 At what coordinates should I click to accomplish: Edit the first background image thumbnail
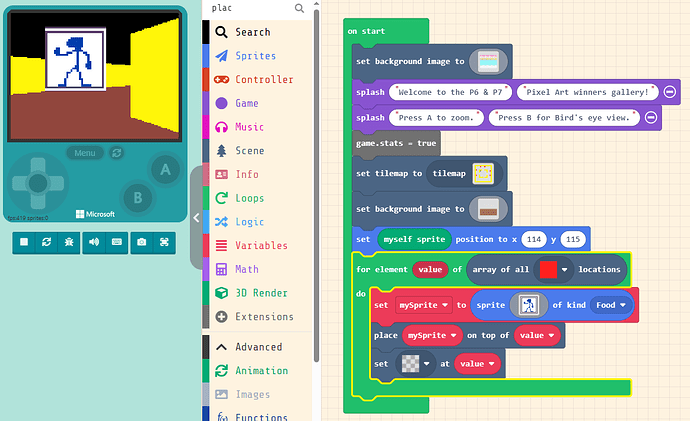coord(488,62)
